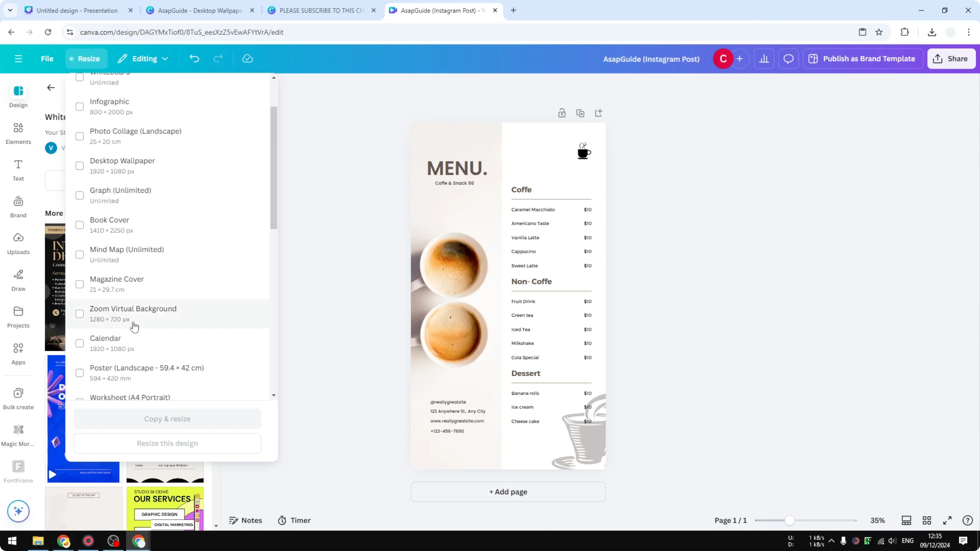
Task: Click the 35% zoom level
Action: pyautogui.click(x=878, y=520)
